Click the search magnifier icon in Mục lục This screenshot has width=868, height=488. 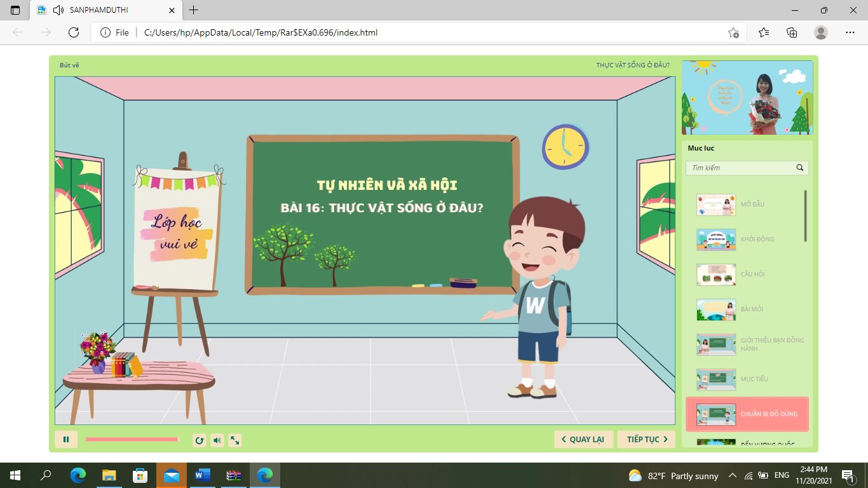(x=800, y=168)
